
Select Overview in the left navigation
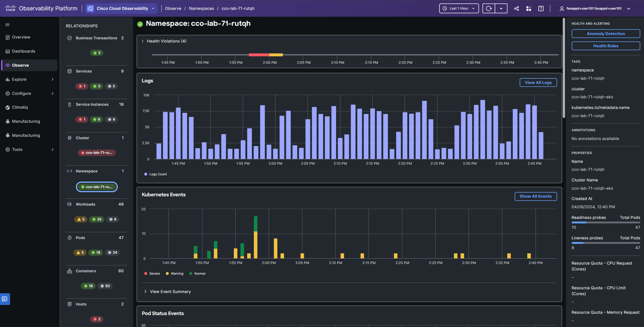21,37
